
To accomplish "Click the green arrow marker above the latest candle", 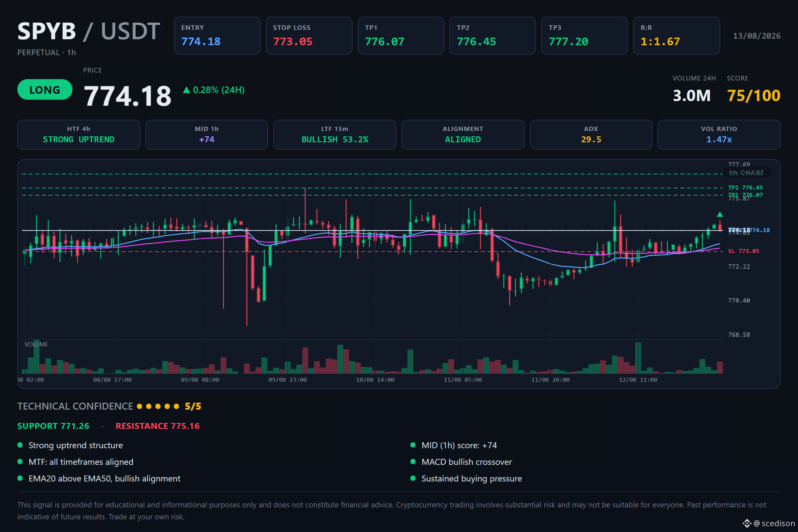I will pyautogui.click(x=720, y=214).
